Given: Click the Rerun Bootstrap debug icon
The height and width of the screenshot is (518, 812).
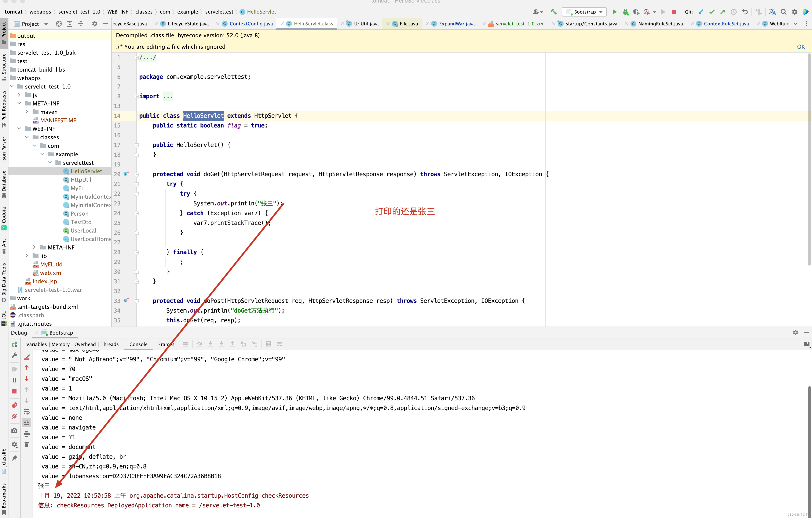Looking at the screenshot, I should [x=14, y=345].
